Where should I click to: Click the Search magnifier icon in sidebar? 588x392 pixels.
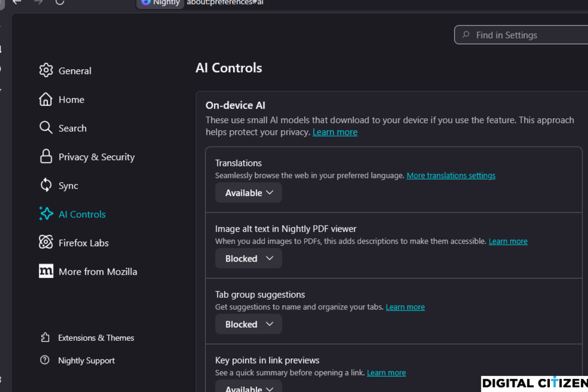click(46, 128)
